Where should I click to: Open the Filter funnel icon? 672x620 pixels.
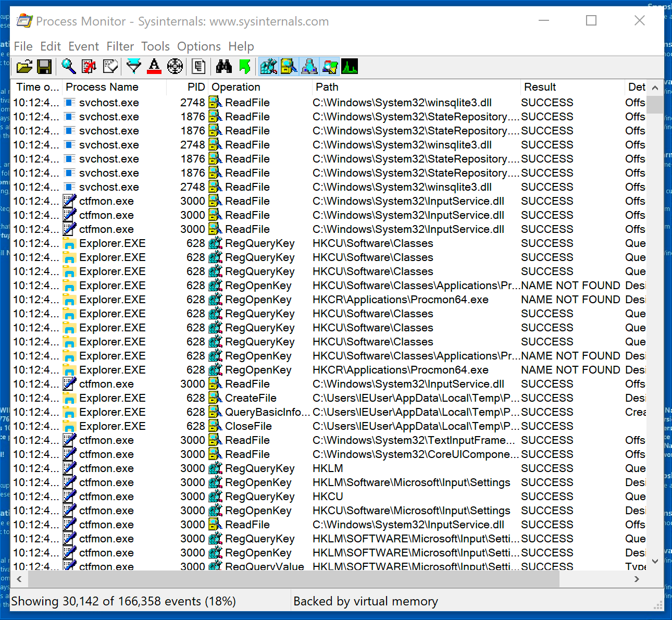point(134,67)
